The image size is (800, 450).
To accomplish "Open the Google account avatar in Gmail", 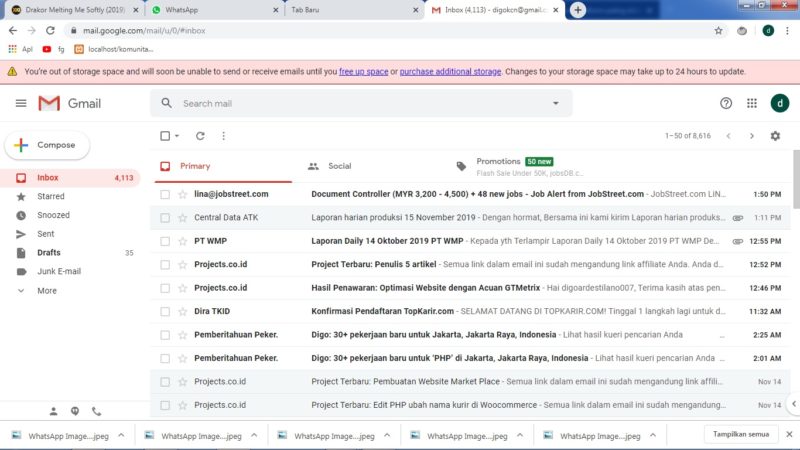I will [780, 103].
